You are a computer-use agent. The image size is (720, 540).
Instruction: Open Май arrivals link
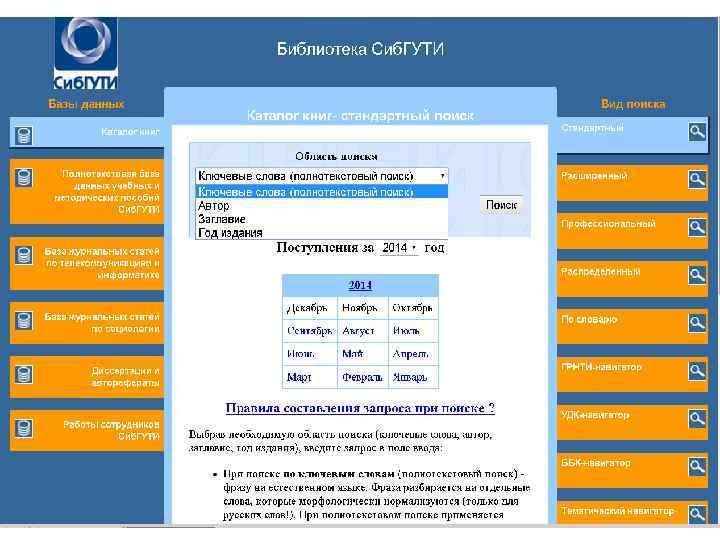pos(353,354)
